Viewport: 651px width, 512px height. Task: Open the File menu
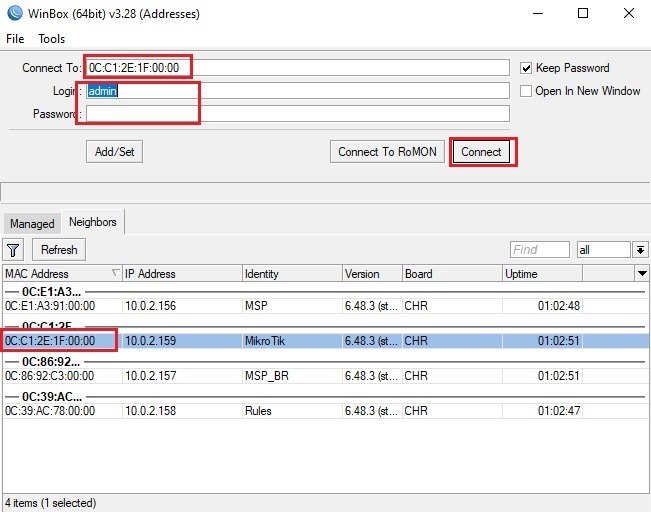tap(15, 39)
